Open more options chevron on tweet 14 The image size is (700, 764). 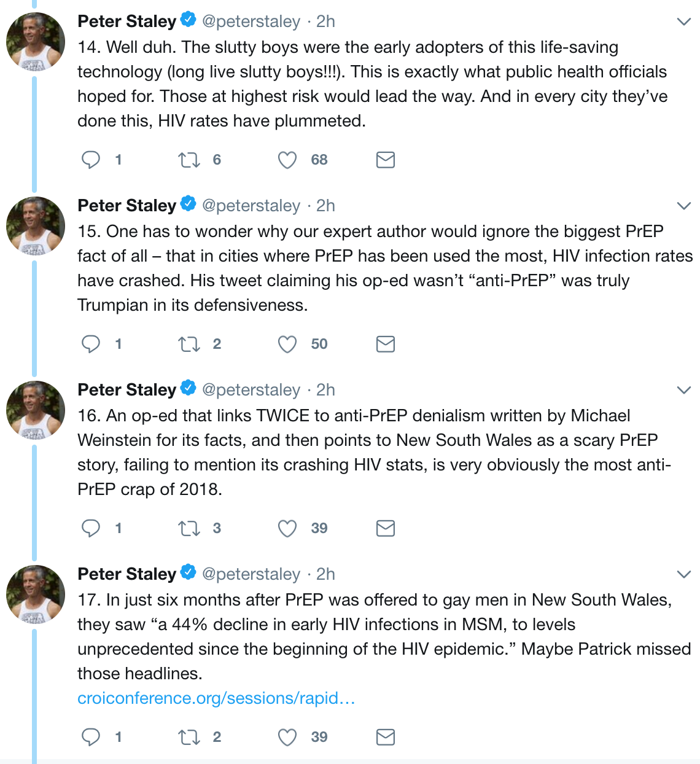[683, 21]
